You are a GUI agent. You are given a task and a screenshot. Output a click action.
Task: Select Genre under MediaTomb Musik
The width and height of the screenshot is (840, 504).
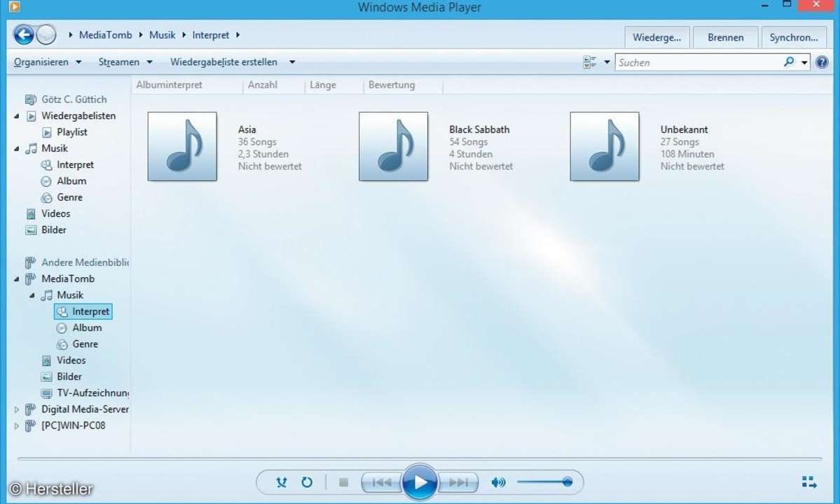point(85,344)
